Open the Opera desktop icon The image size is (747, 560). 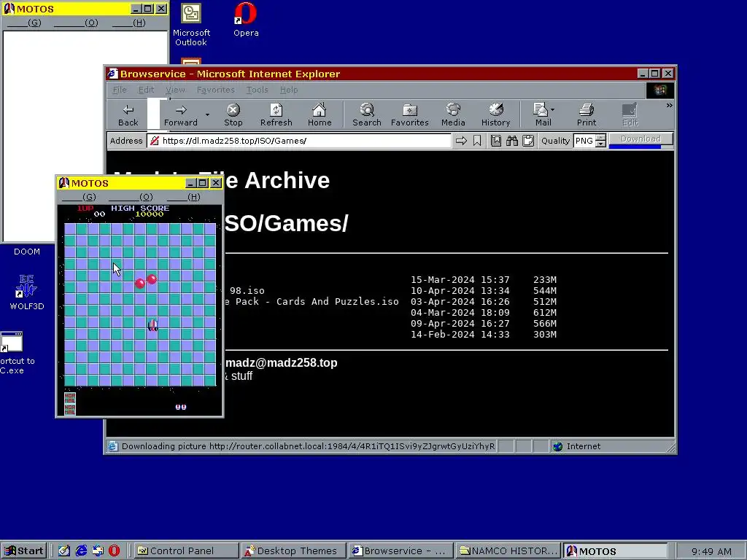click(x=246, y=20)
